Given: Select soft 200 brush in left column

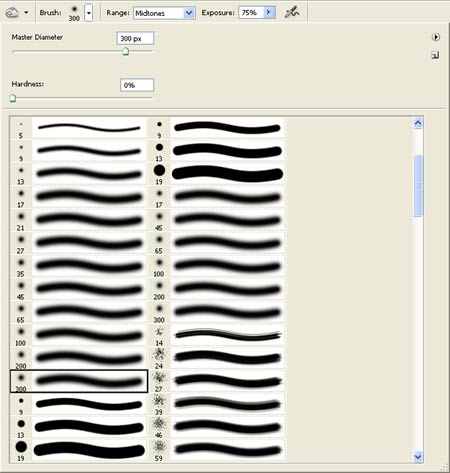Looking at the screenshot, I should tap(79, 358).
